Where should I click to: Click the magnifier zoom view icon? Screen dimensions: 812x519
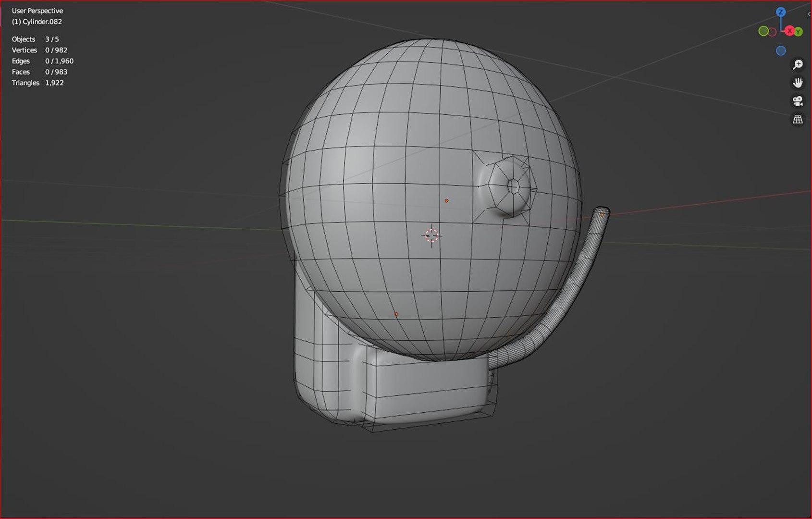coord(798,64)
